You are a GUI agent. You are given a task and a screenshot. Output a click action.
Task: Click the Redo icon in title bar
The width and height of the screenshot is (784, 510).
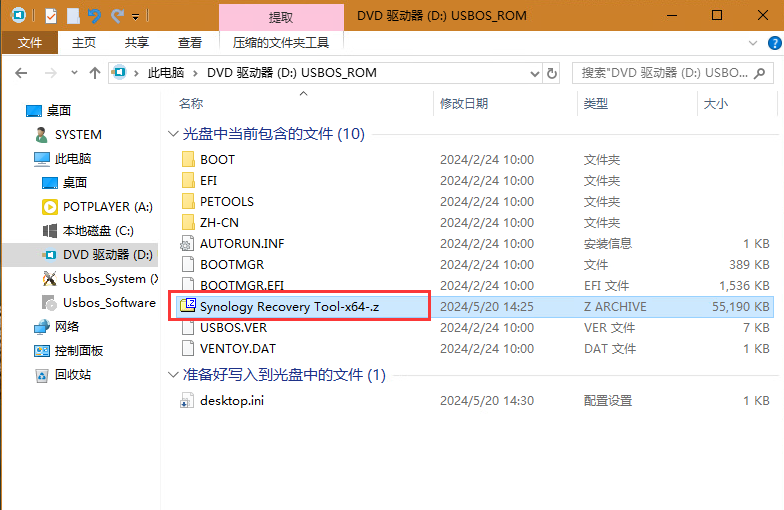[x=117, y=16]
